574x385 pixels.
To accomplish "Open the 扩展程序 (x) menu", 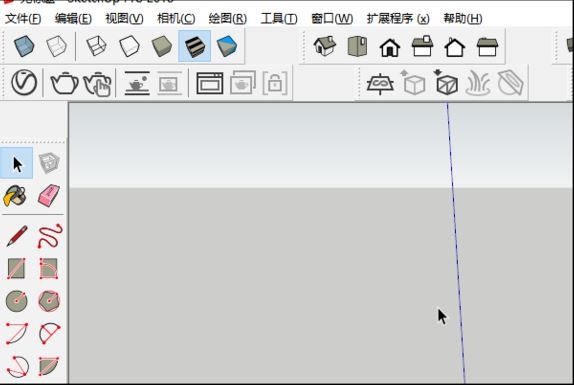I will click(x=398, y=18).
